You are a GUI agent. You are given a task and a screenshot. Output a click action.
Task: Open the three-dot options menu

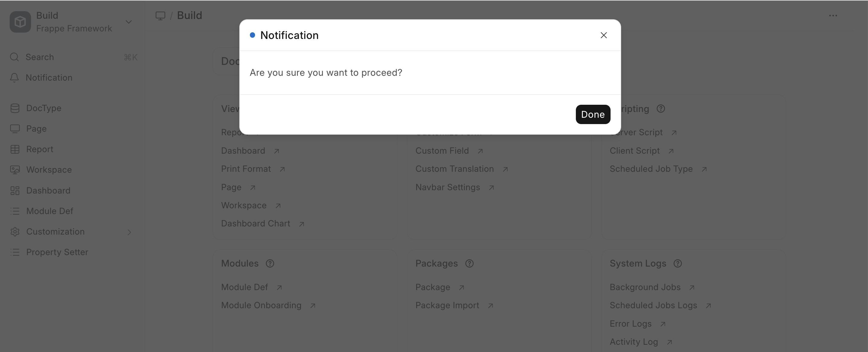tap(833, 15)
